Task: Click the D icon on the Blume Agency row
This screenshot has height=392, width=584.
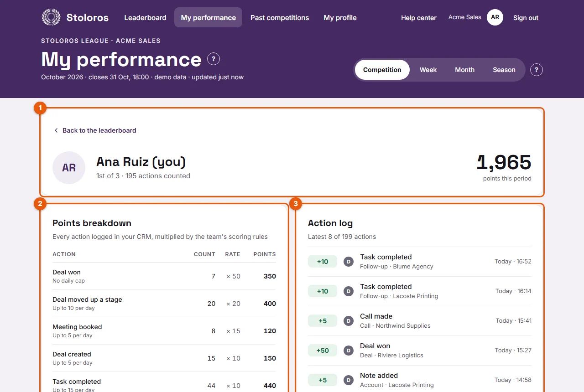Action: coord(349,262)
